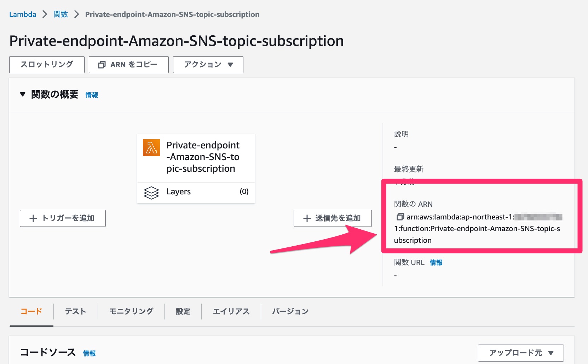This screenshot has width=588, height=364.
Task: Click the スロットリング button
Action: pyautogui.click(x=46, y=64)
